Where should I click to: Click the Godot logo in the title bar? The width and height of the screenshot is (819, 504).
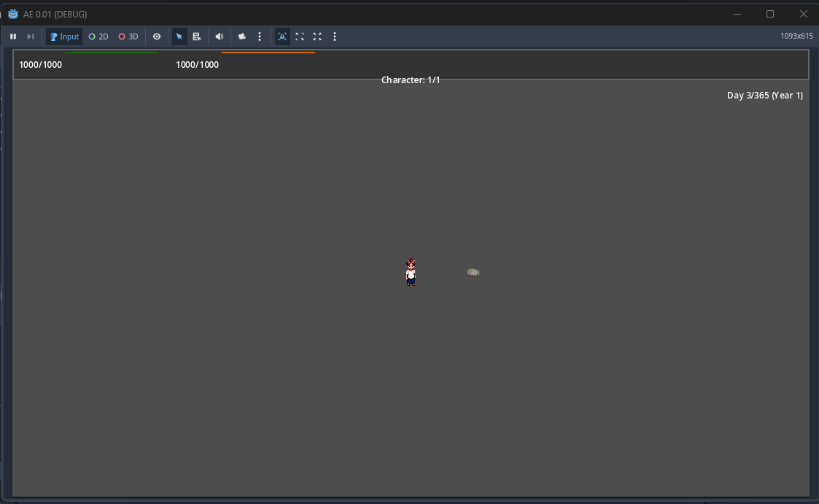(13, 14)
